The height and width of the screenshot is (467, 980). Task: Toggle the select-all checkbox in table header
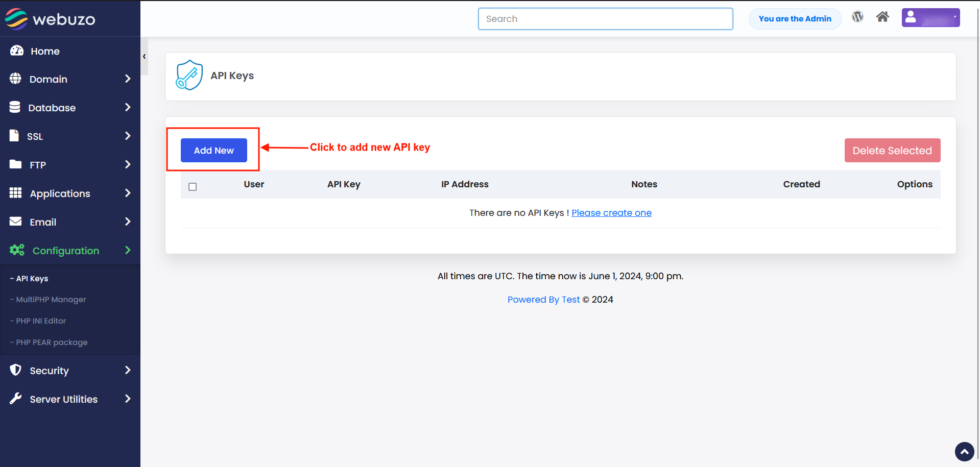(193, 187)
